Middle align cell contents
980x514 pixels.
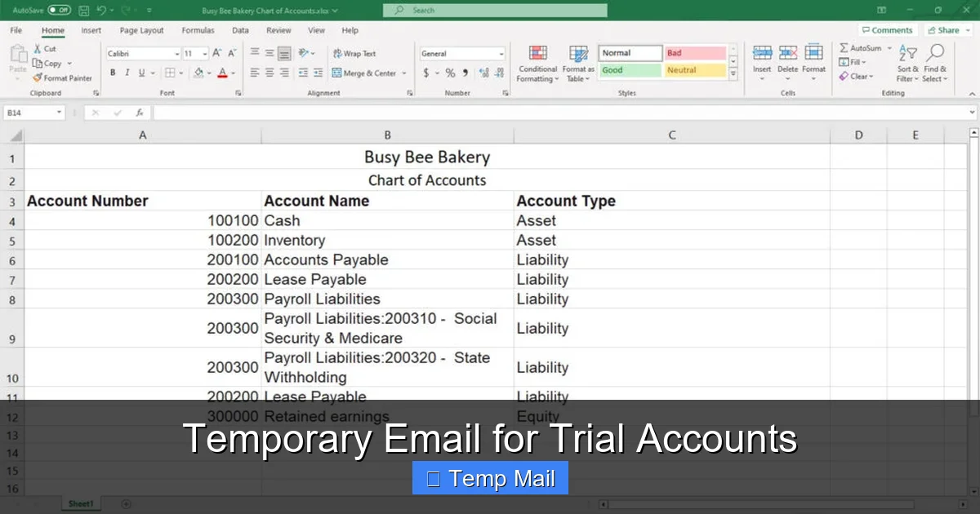[269, 53]
